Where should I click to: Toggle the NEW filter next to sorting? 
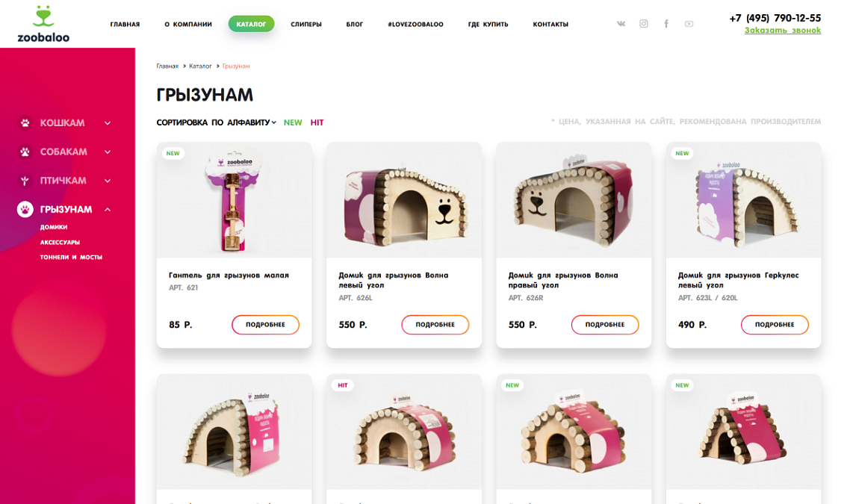pos(293,122)
